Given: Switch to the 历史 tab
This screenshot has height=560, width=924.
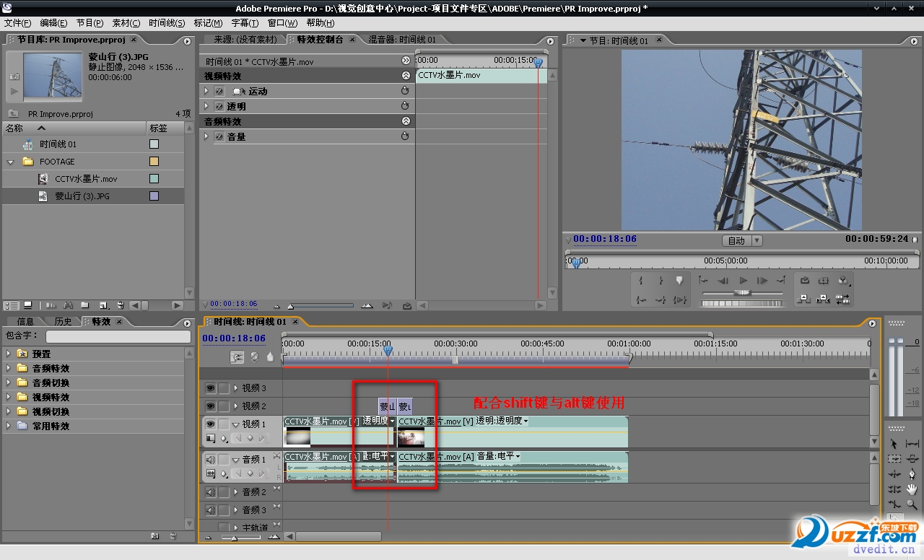Looking at the screenshot, I should click(x=63, y=322).
